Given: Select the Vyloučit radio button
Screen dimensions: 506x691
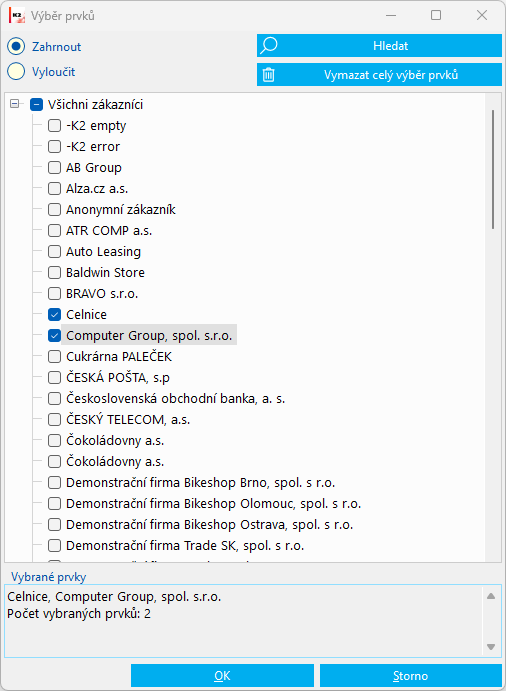Looking at the screenshot, I should point(16,72).
